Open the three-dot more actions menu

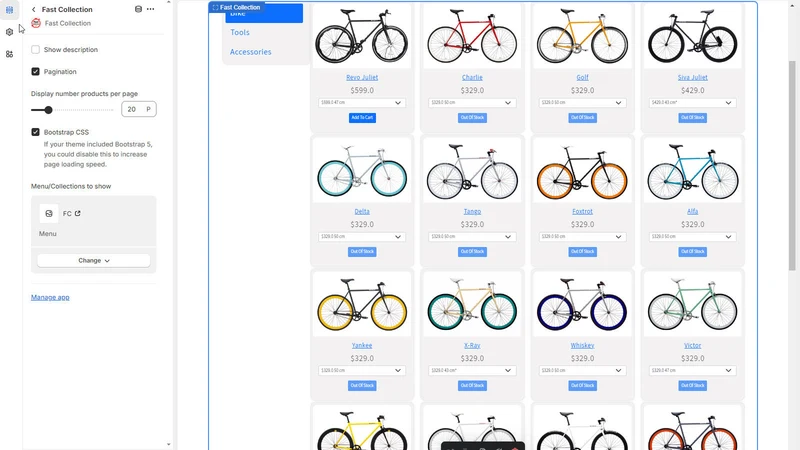pos(151,9)
